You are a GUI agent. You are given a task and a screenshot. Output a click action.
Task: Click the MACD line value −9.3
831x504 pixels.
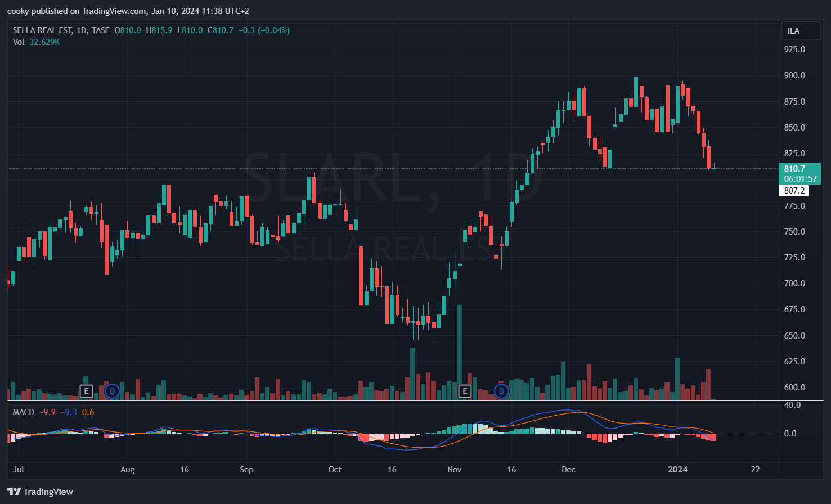tap(69, 412)
